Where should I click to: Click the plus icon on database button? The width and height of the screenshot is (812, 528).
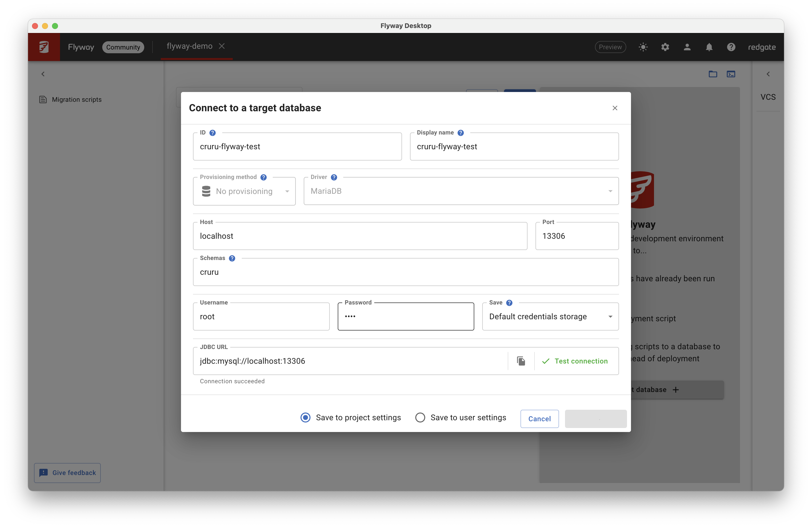tap(675, 390)
